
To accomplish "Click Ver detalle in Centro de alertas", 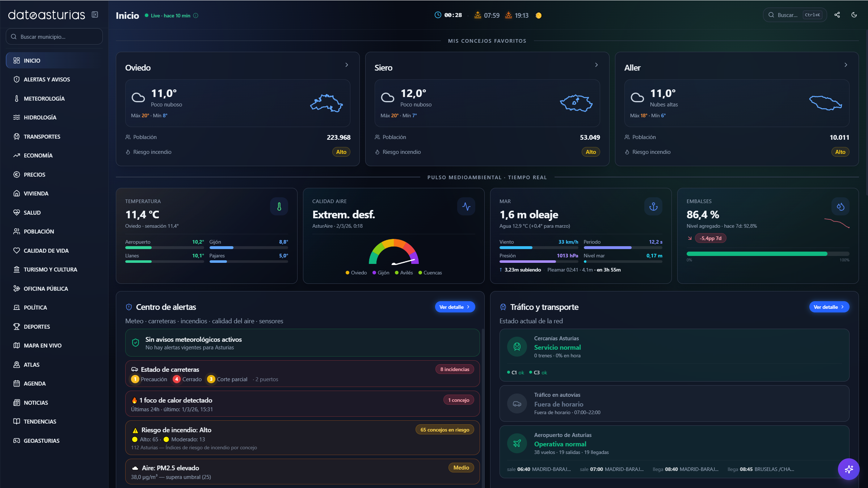I will tap(455, 307).
